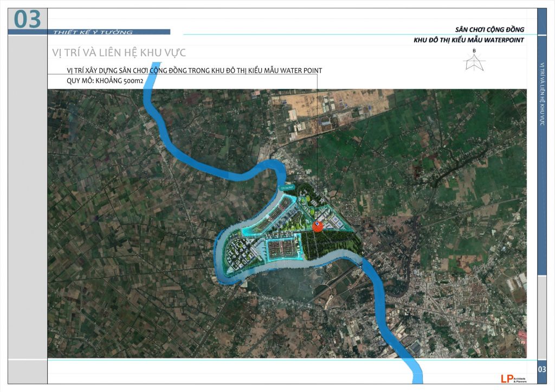Click the north arrow compass symbol
Image resolution: width=555 pixels, height=392 pixels.
[x=474, y=64]
